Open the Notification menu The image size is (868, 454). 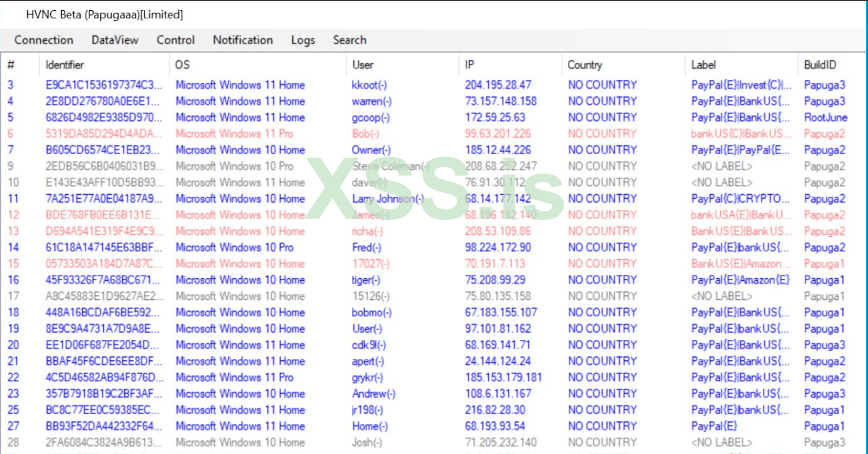243,40
